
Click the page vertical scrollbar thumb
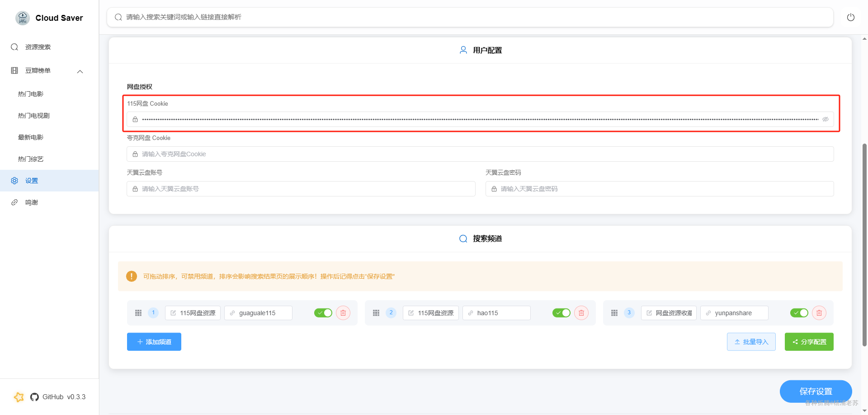(x=864, y=245)
